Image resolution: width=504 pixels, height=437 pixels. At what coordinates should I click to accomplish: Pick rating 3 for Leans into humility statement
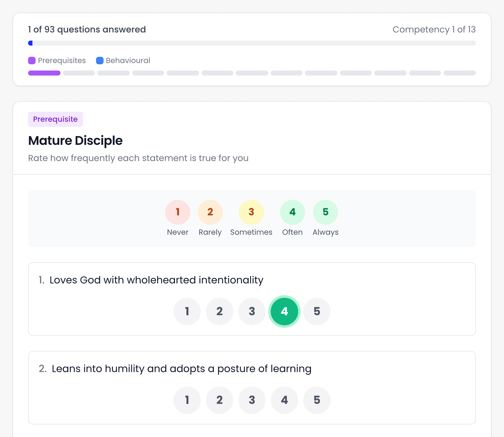point(252,400)
